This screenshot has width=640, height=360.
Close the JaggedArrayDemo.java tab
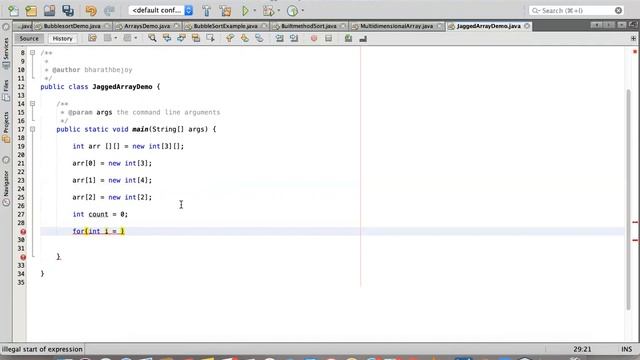click(527, 26)
